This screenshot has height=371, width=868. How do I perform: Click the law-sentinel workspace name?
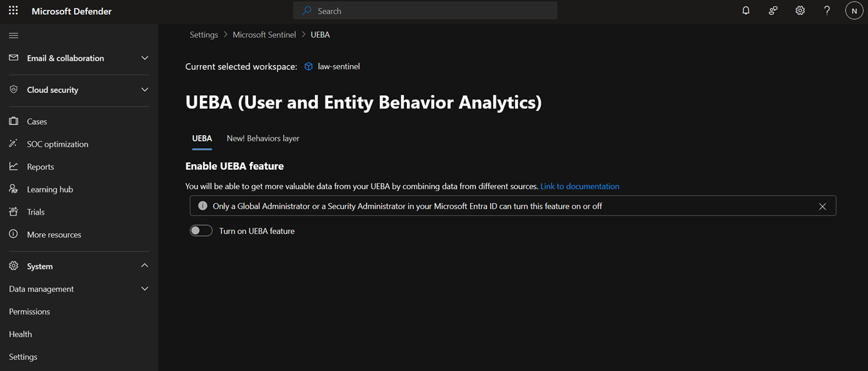click(339, 66)
